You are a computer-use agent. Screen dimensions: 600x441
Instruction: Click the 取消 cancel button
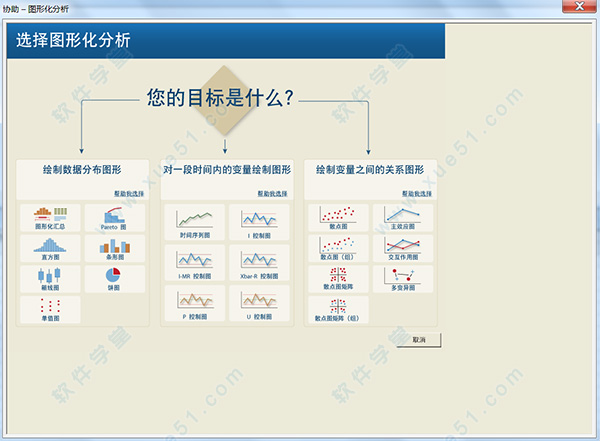point(419,340)
